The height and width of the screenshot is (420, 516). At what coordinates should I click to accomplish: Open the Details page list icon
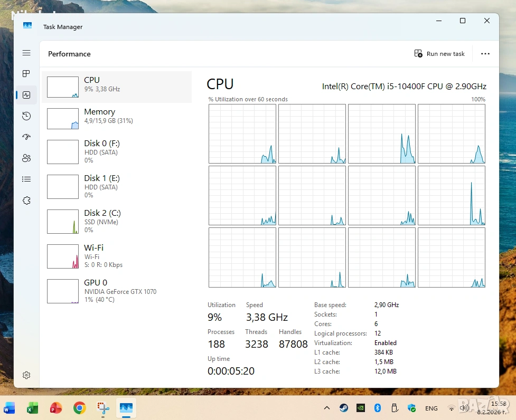26,179
